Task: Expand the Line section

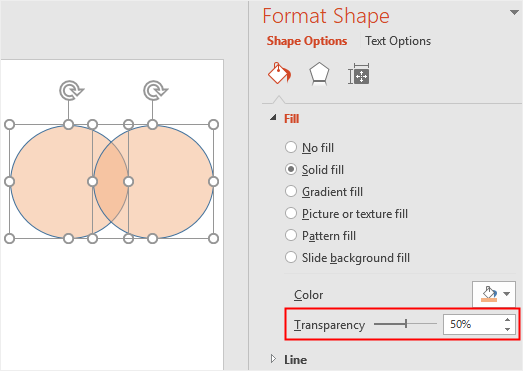Action: (274, 359)
